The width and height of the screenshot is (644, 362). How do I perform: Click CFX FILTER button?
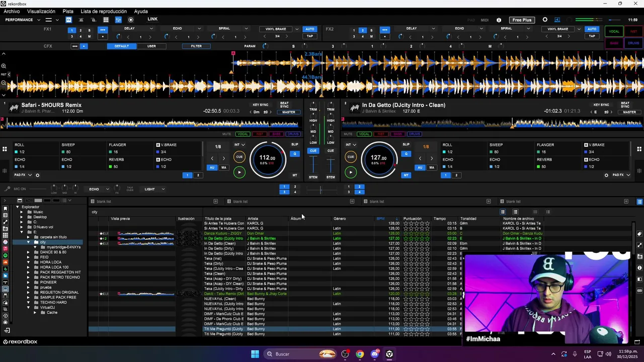click(196, 46)
